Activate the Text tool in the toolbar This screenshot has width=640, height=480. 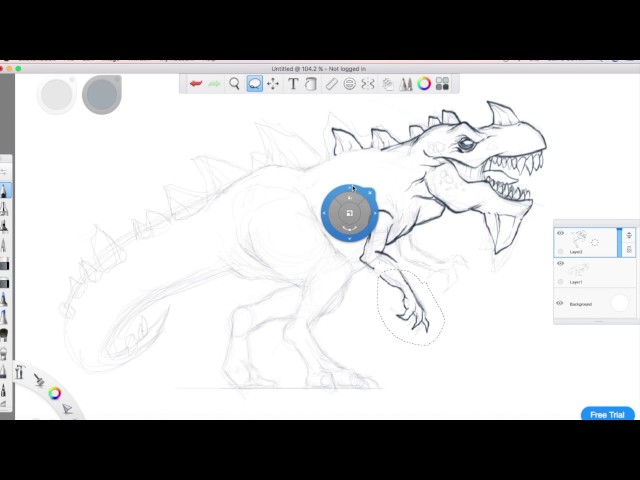[293, 84]
